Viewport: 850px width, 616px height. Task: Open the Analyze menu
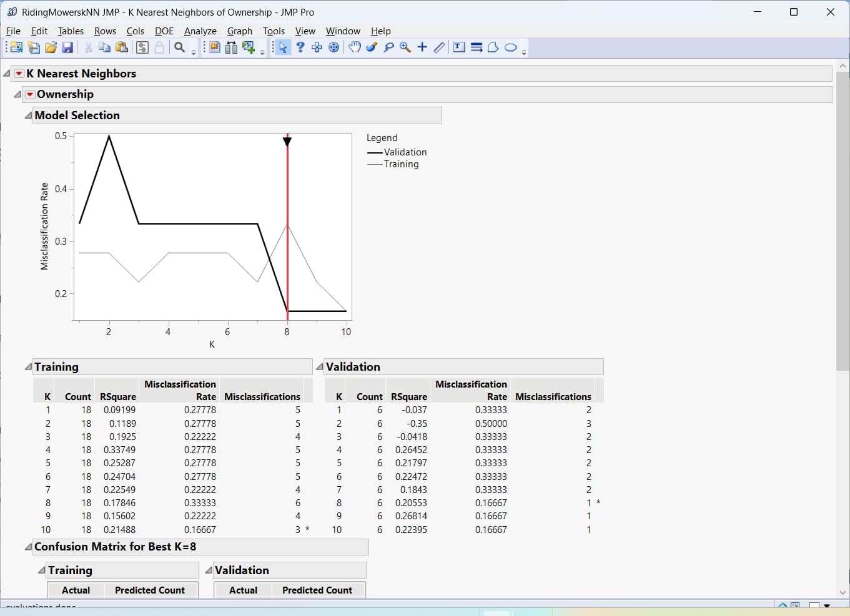coord(200,31)
